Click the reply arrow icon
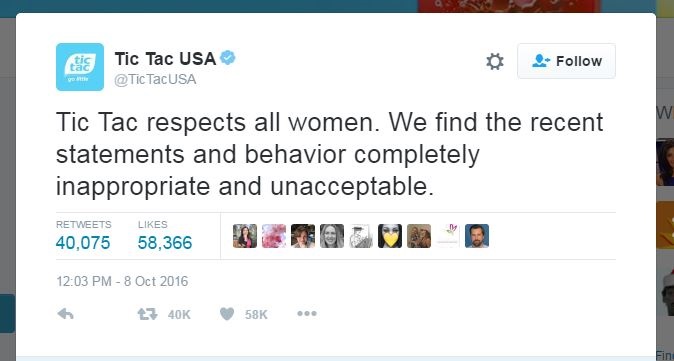The image size is (674, 361). pos(65,315)
